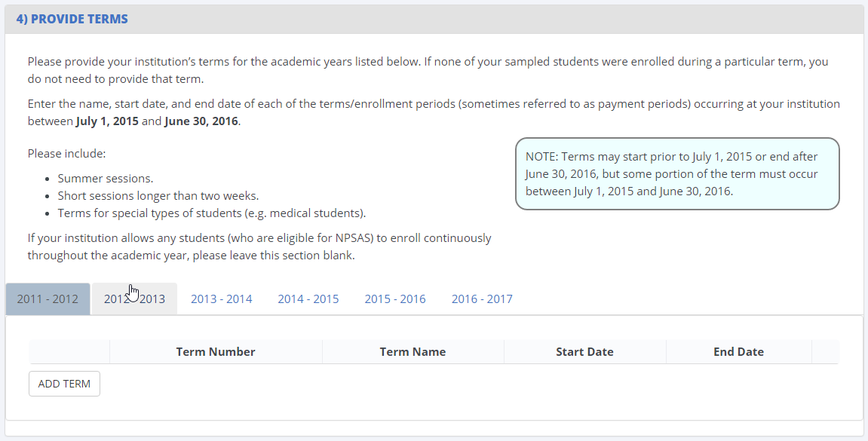Screen dimensions: 868x441
Task: Select the Start Date column header
Action: coord(584,352)
